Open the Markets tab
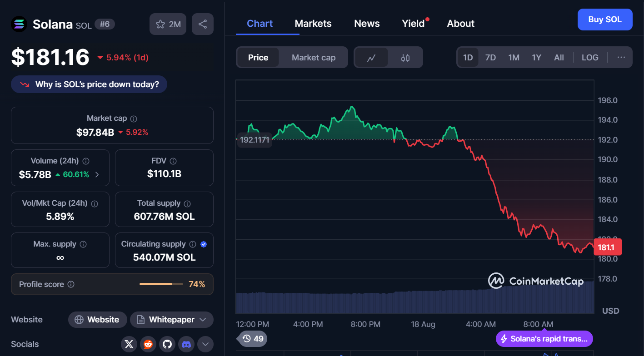This screenshot has height=356, width=644. 313,24
